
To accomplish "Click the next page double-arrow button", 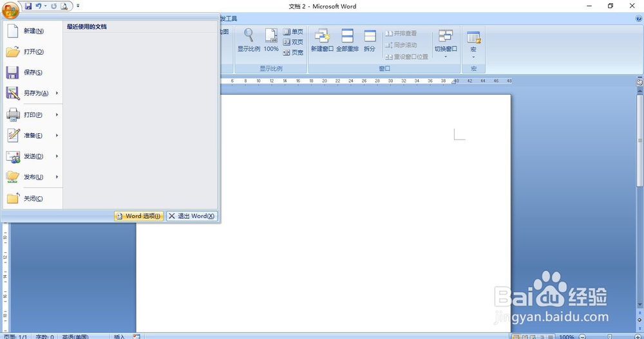I will coord(639,327).
